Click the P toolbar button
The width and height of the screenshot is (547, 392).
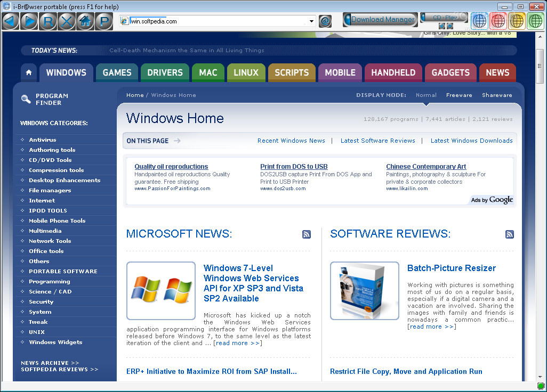point(104,22)
